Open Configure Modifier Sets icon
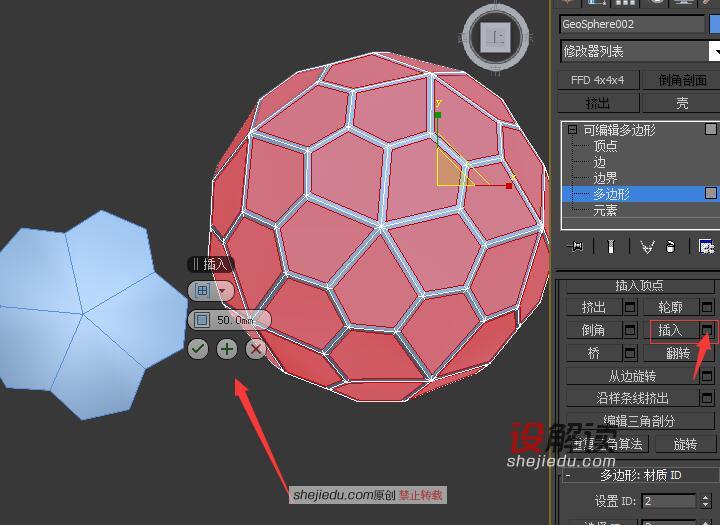The image size is (720, 525). [x=706, y=247]
